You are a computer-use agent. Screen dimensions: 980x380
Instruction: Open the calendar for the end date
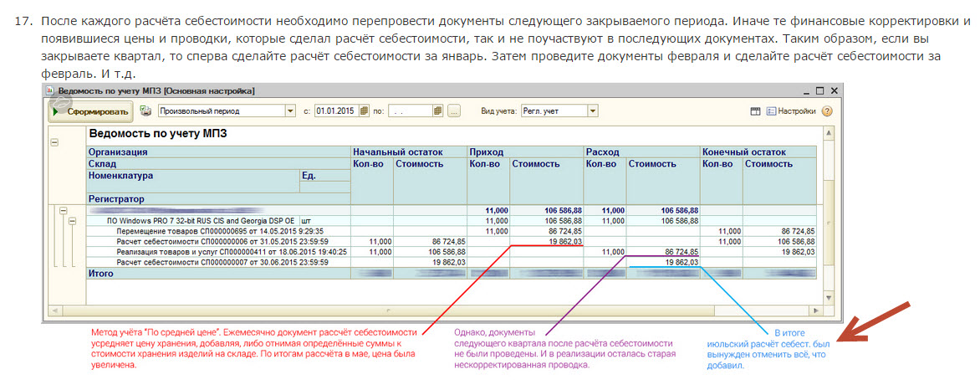[x=439, y=111]
